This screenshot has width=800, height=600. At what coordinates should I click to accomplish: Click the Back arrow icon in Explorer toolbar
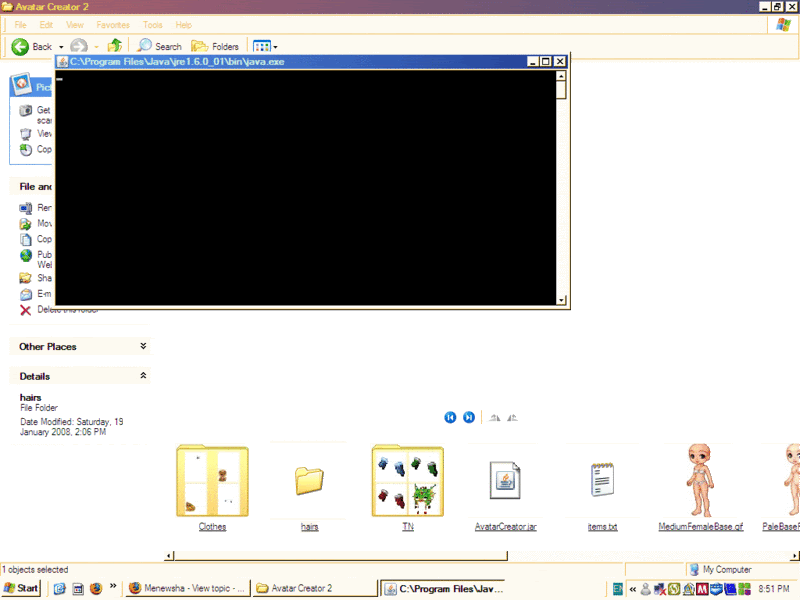coord(20,46)
